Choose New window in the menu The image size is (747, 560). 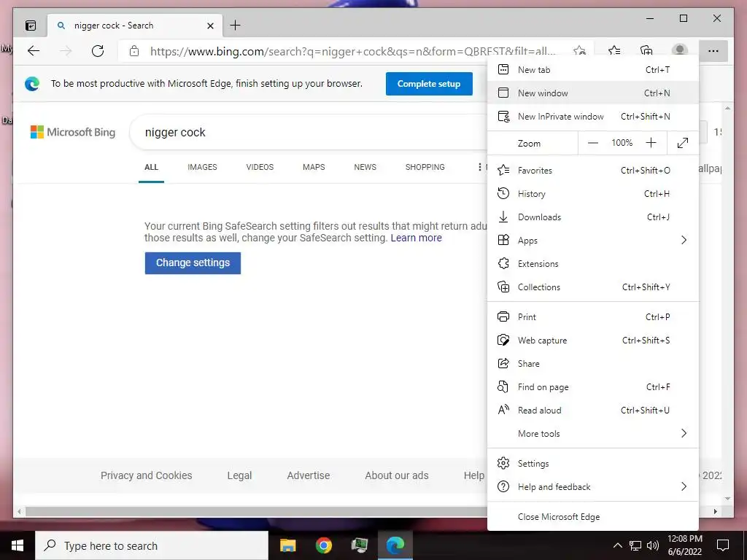(593, 93)
